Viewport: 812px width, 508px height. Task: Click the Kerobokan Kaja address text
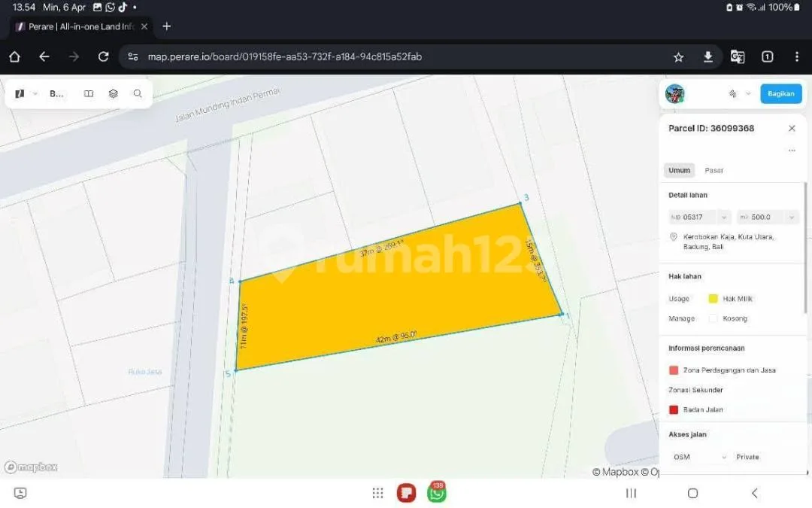click(728, 242)
